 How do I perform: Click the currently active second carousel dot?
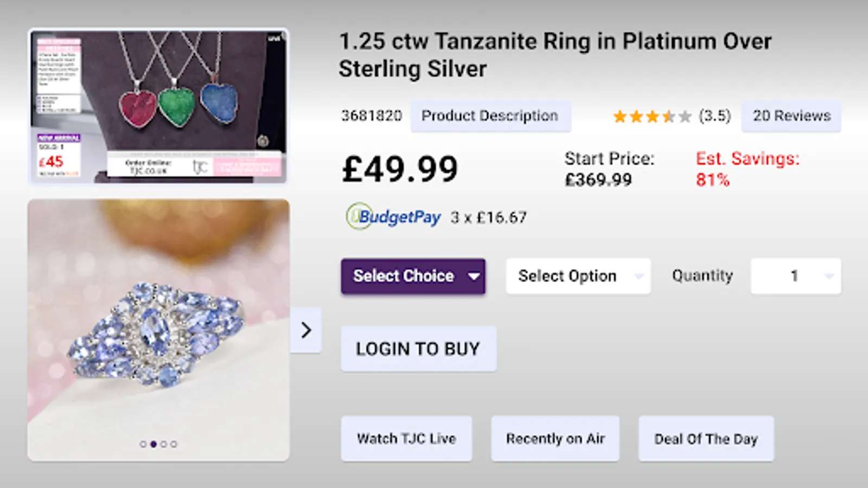[154, 444]
